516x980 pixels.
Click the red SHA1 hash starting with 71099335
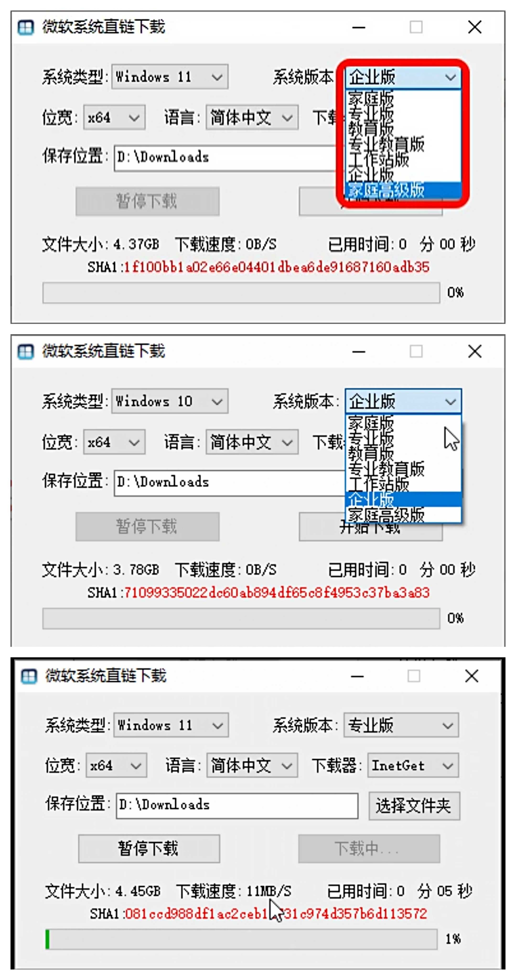click(277, 592)
